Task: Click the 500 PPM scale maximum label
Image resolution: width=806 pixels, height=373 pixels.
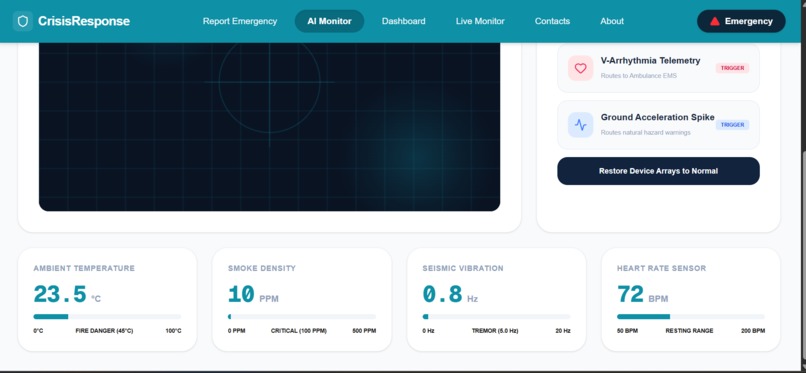Action: click(x=364, y=331)
